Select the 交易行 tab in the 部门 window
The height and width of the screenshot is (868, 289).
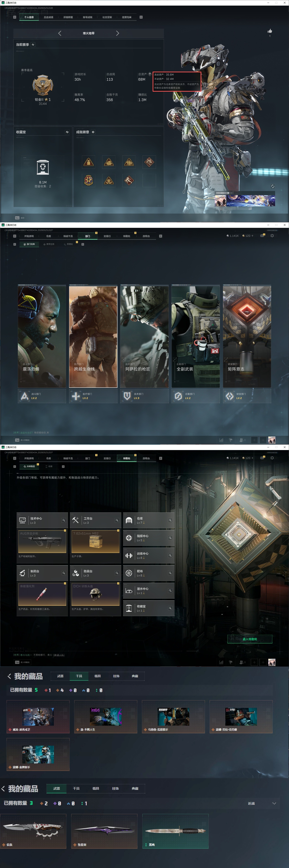[x=107, y=236]
